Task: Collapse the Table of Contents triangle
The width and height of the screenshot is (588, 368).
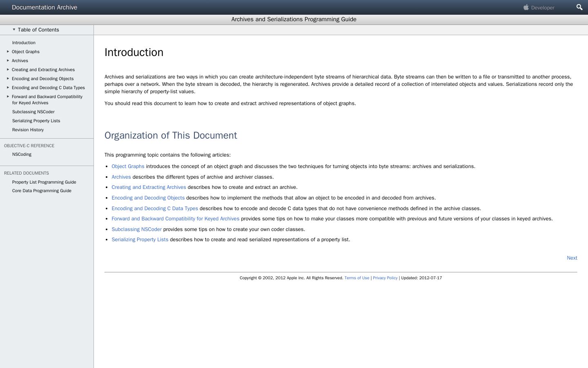Action: [14, 29]
